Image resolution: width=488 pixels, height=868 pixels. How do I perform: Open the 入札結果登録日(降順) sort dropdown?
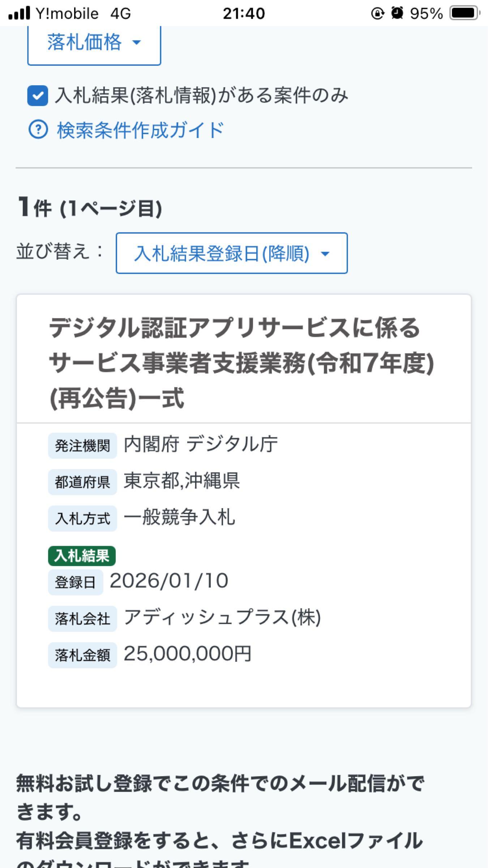point(231,254)
